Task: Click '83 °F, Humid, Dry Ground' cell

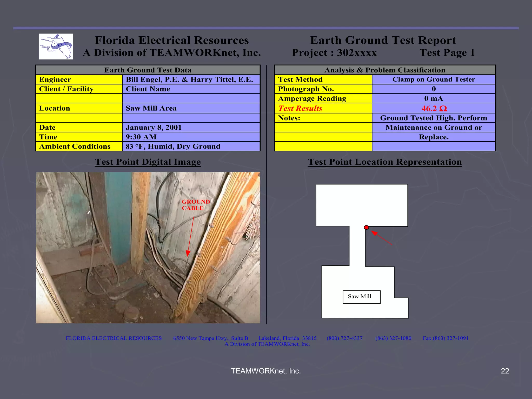Action: pos(191,146)
